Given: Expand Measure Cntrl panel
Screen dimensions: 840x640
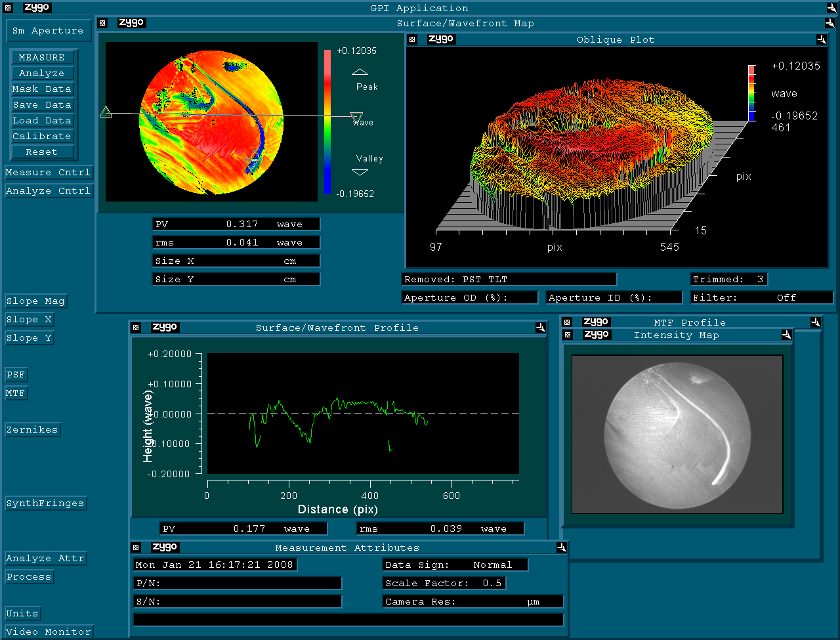Looking at the screenshot, I should coord(48,173).
